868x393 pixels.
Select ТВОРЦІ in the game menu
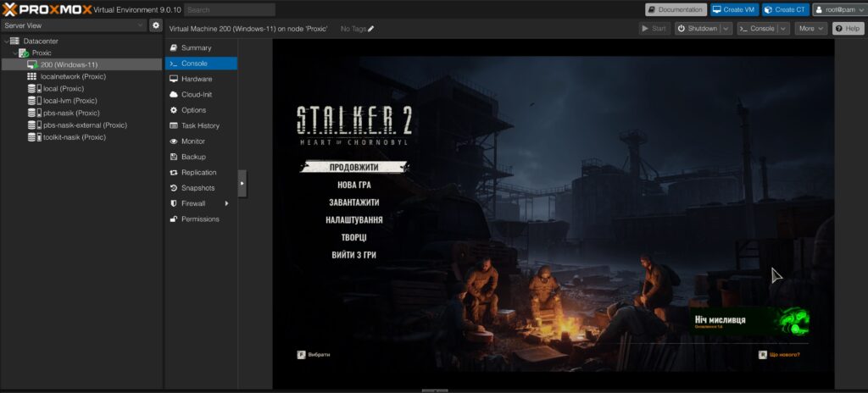[354, 237]
